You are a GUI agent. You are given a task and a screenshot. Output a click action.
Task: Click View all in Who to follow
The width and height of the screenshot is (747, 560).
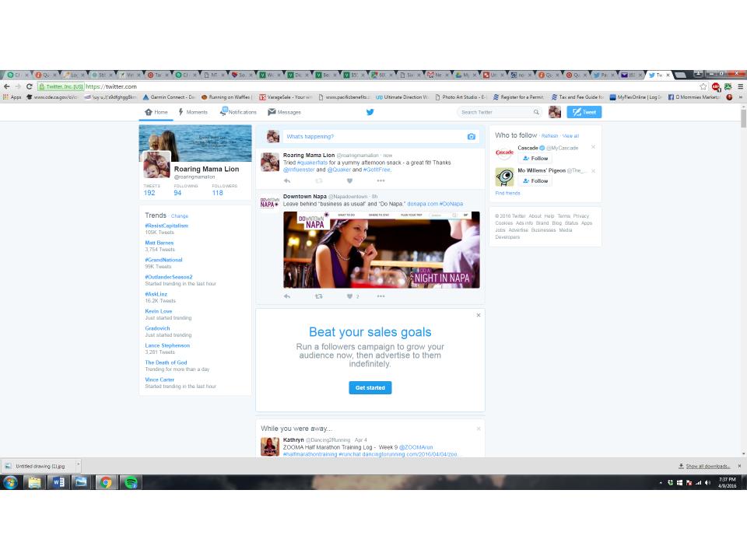point(570,136)
